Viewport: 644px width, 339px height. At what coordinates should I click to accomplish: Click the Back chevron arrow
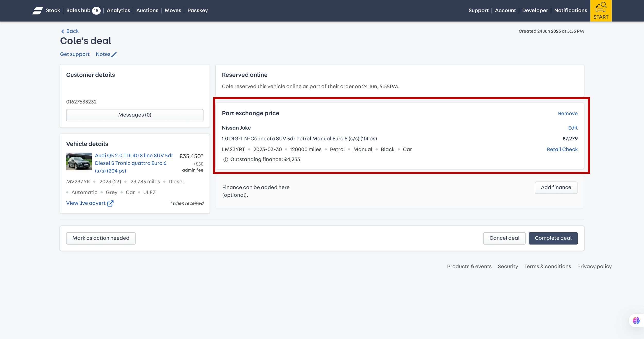coord(63,31)
